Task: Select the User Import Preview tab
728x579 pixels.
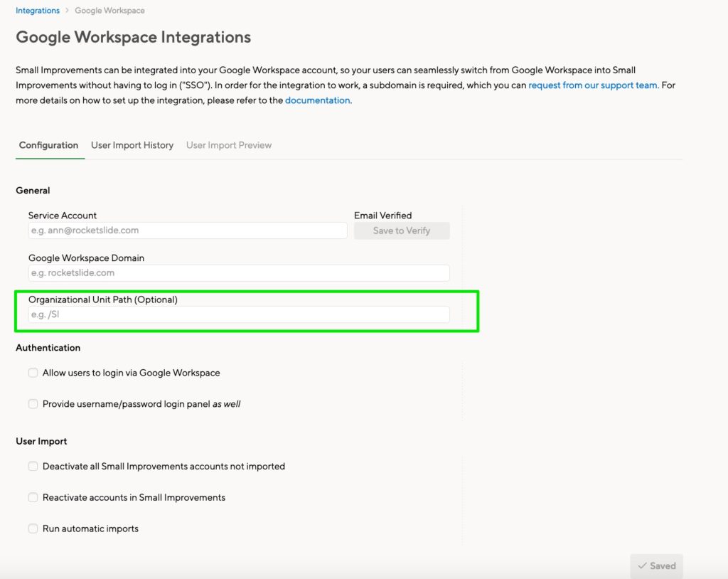Action: pyautogui.click(x=229, y=145)
